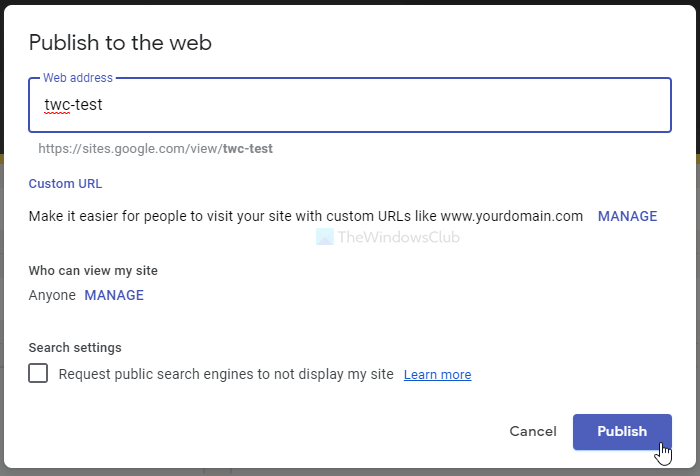Screen dimensions: 700x476
Task: Click the TheWindowsClub watermark logo icon
Action: 324,237
